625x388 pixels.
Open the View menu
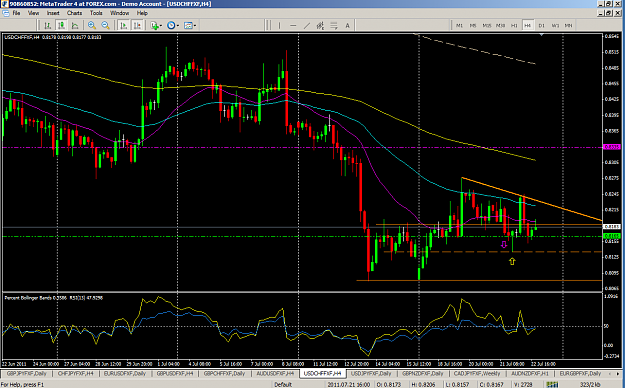coord(33,13)
